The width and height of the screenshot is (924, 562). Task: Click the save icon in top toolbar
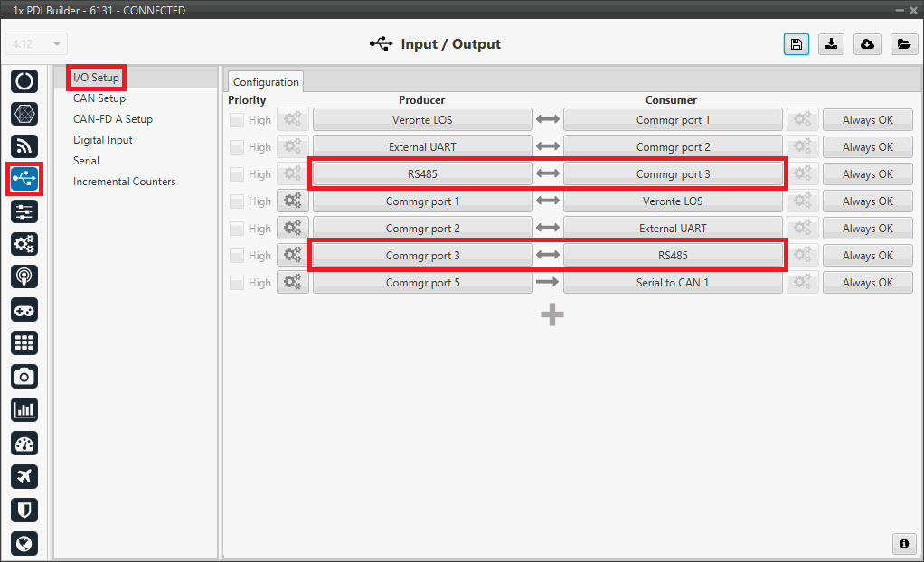tap(796, 44)
